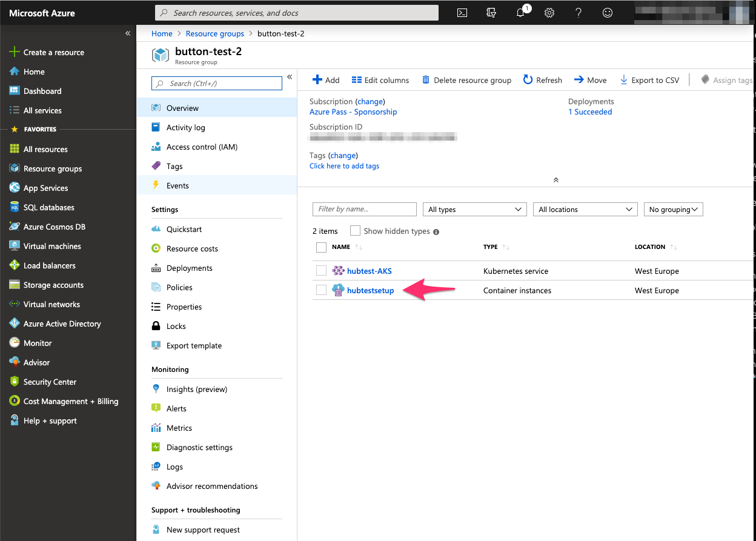
Task: Click the Kubernetes icon beside hubtest-AKS
Action: (338, 271)
